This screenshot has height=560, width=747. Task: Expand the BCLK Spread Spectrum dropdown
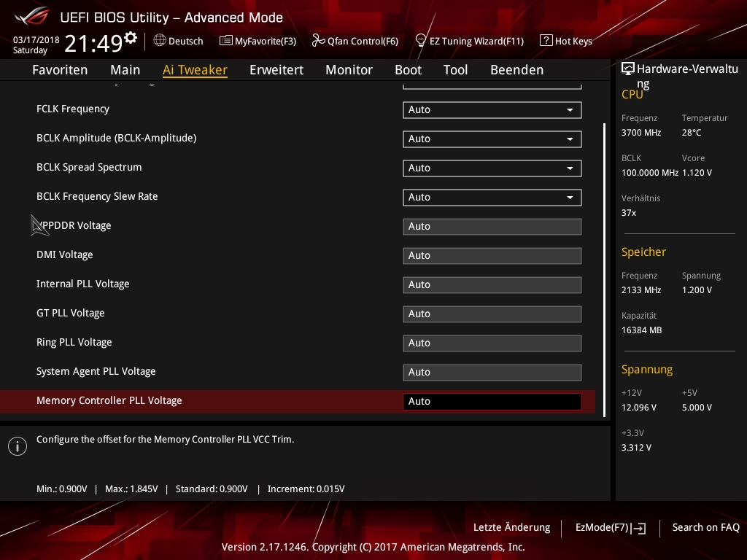tap(492, 168)
